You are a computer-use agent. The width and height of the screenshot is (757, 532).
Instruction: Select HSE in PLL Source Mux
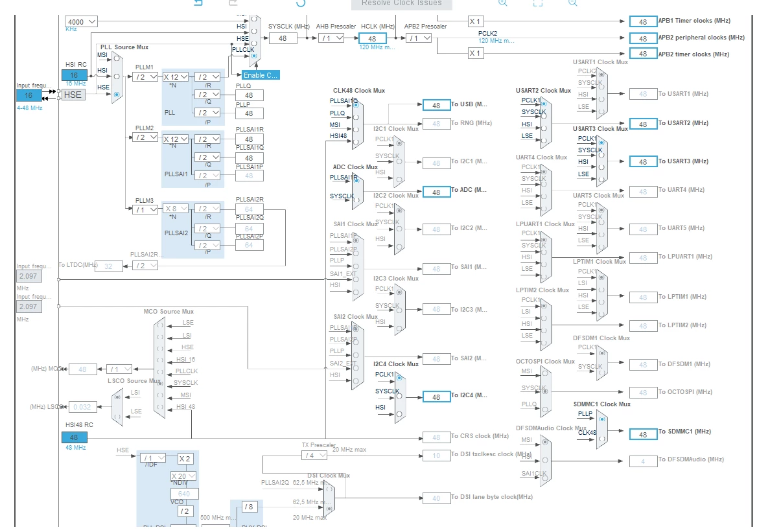[x=117, y=95]
